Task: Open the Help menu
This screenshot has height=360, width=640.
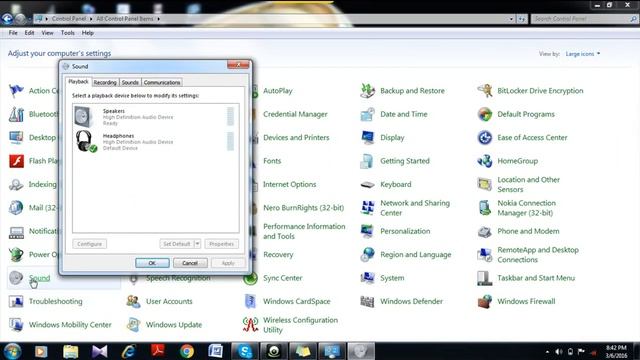Action: pyautogui.click(x=88, y=33)
